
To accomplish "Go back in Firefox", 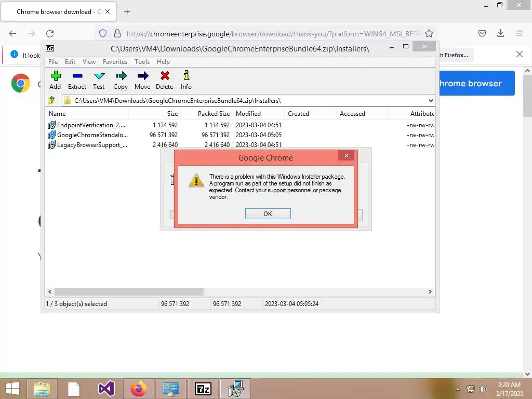I will pos(12,34).
